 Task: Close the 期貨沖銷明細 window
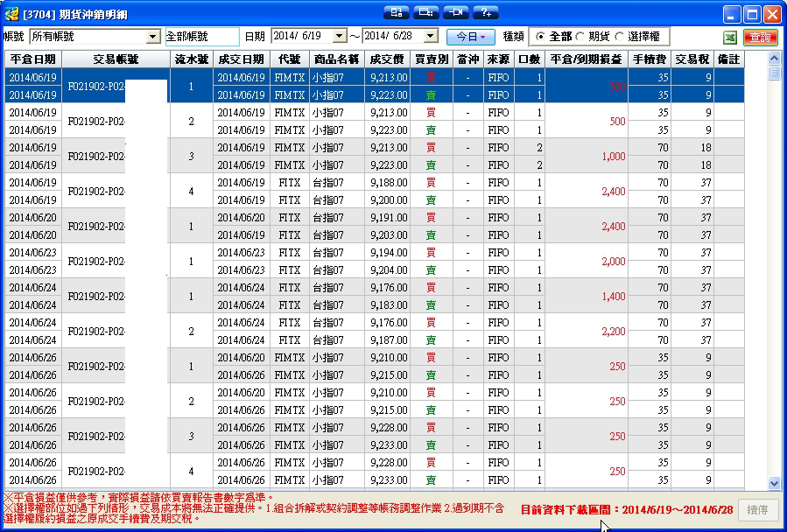click(772, 15)
